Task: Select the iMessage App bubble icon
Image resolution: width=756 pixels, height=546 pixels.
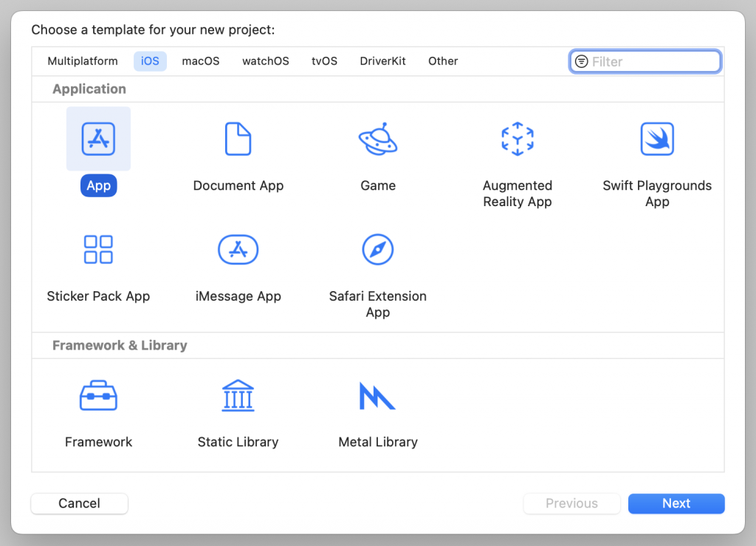Action: 238,250
